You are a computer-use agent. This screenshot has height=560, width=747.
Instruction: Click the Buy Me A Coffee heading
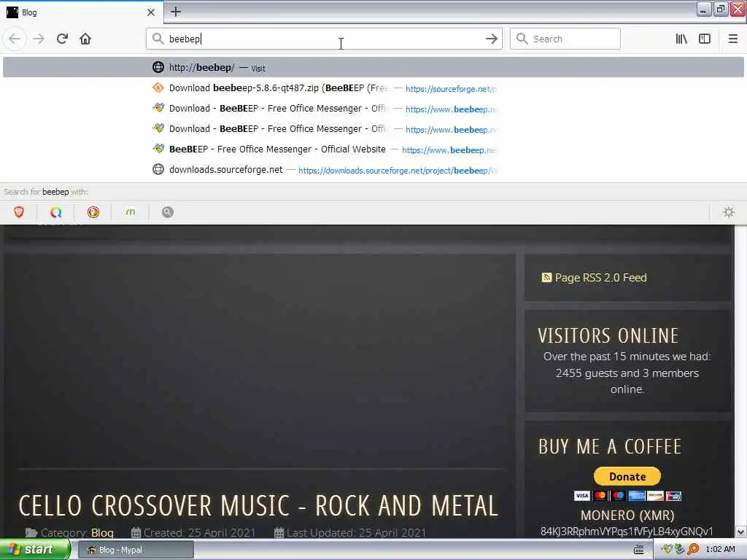(610, 447)
